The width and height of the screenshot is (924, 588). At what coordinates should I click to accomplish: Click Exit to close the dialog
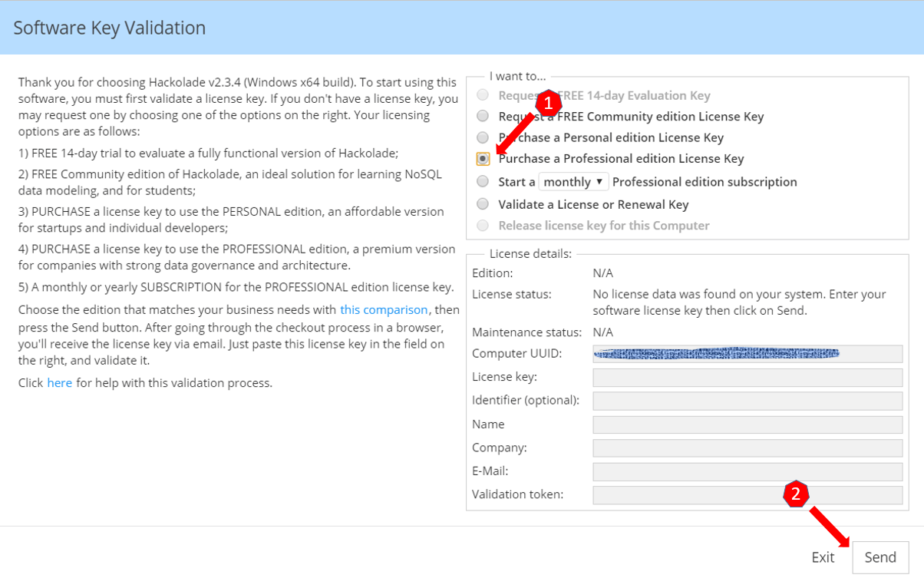tap(823, 557)
